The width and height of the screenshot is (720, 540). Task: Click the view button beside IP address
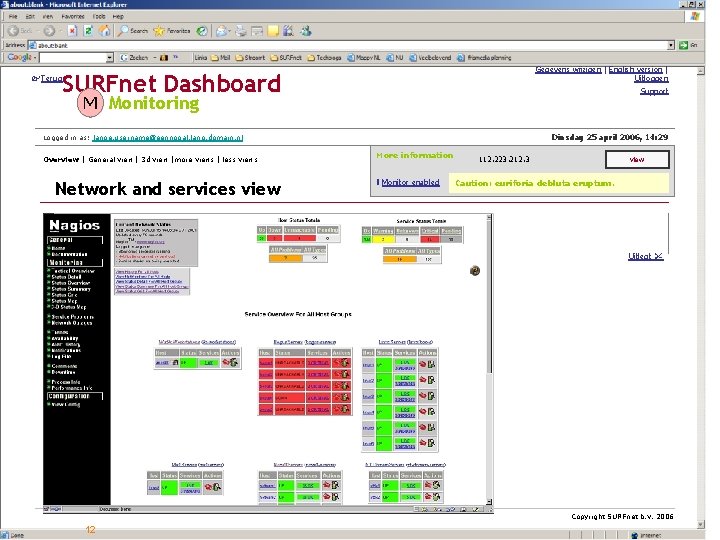pos(637,160)
